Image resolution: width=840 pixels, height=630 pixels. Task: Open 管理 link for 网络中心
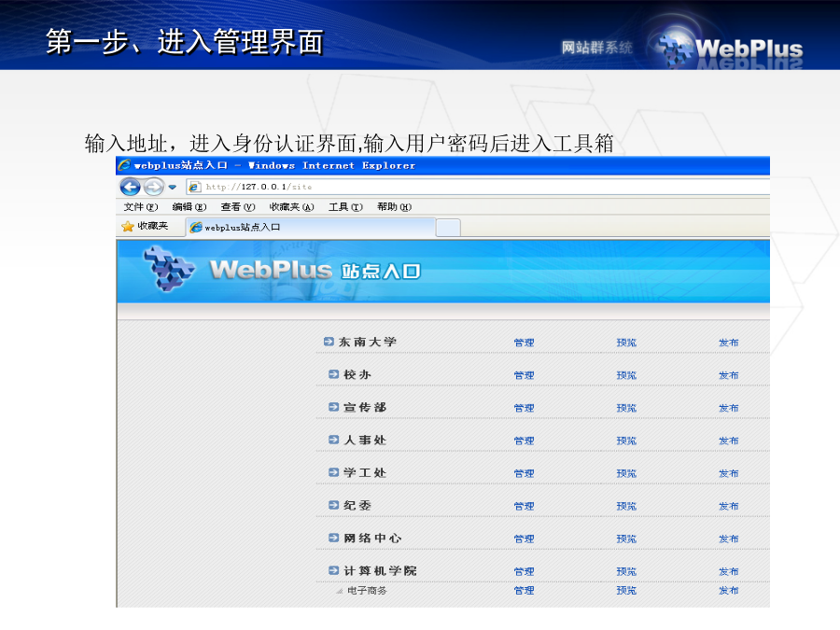click(x=524, y=539)
